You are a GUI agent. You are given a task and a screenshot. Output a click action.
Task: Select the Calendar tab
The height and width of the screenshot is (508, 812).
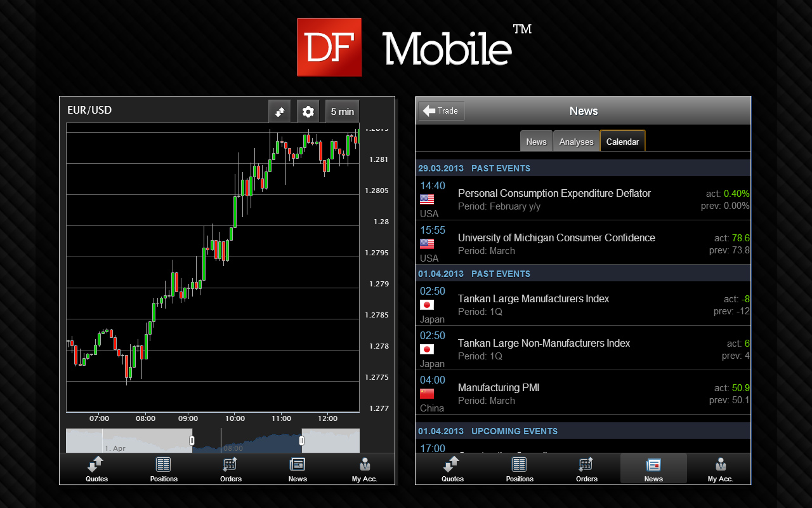pos(622,141)
